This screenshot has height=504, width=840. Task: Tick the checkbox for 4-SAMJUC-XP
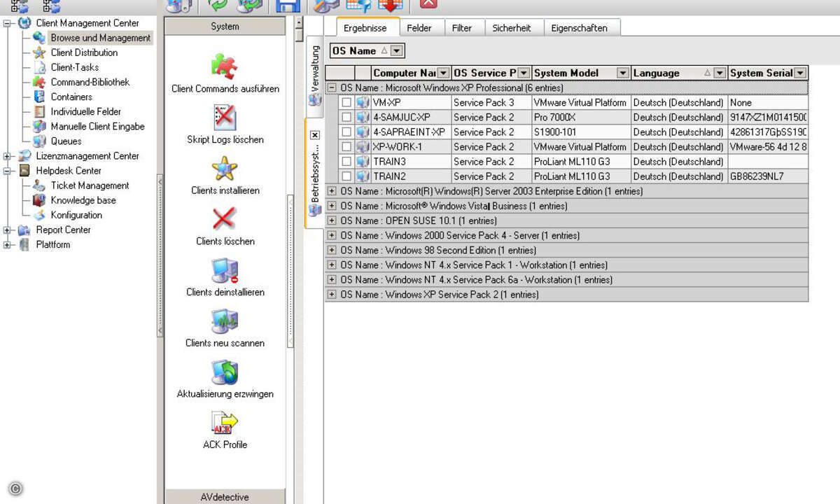click(x=346, y=117)
